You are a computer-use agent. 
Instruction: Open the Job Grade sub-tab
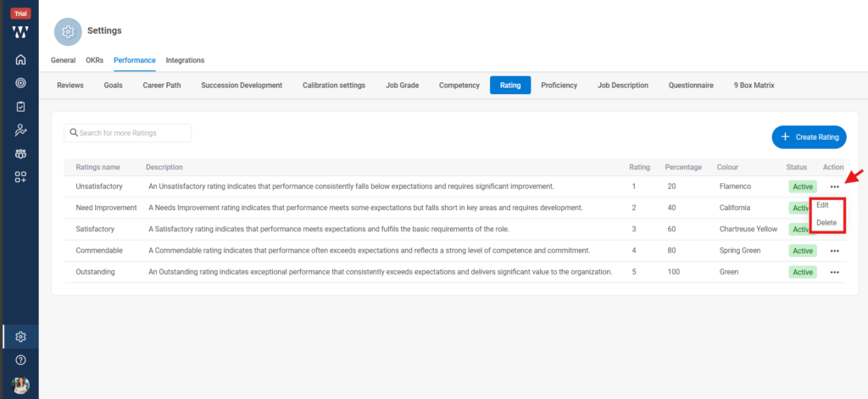coord(403,86)
